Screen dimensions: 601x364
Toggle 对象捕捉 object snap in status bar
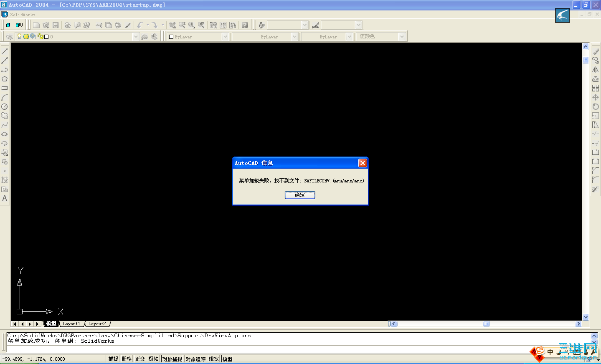tap(172, 359)
